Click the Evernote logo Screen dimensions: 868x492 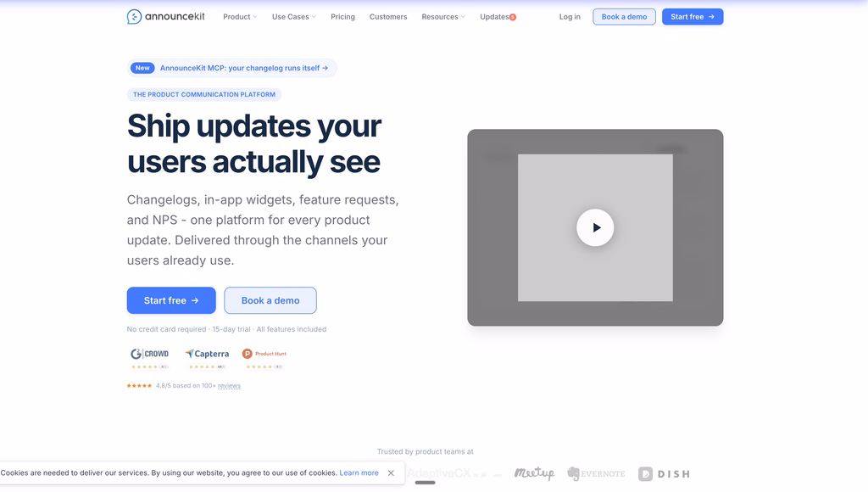click(596, 473)
